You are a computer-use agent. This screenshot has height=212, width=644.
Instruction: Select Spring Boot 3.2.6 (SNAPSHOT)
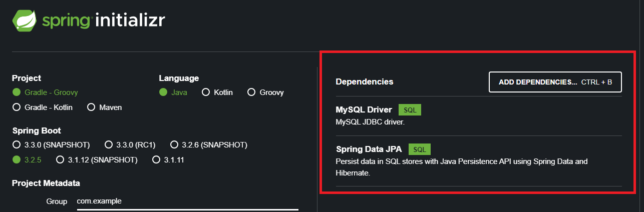(x=209, y=145)
